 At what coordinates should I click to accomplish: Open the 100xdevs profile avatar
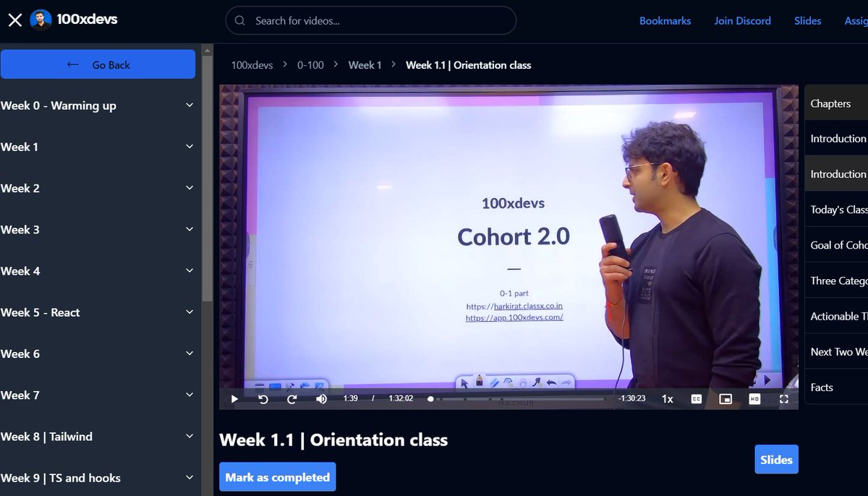coord(41,20)
